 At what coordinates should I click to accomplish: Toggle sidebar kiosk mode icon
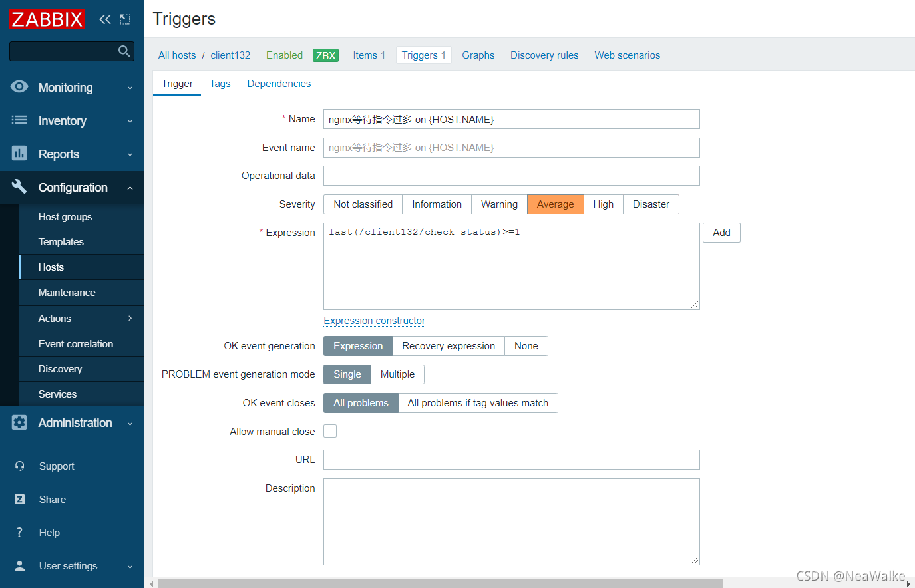tap(125, 19)
